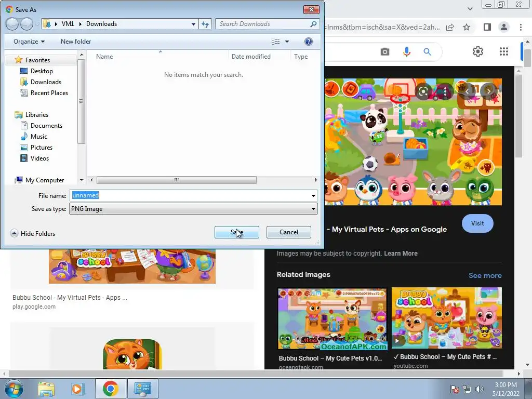Click See more related images

(x=485, y=275)
